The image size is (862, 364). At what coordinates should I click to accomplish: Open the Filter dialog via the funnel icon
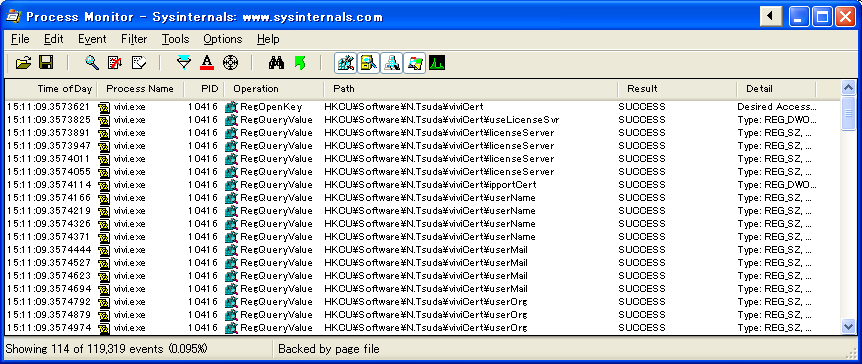click(x=184, y=63)
